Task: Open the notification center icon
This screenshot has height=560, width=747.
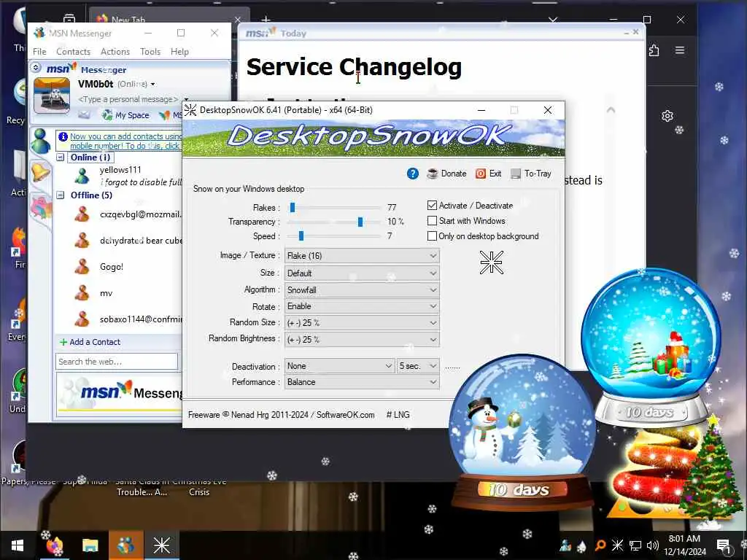Action: pos(723,545)
